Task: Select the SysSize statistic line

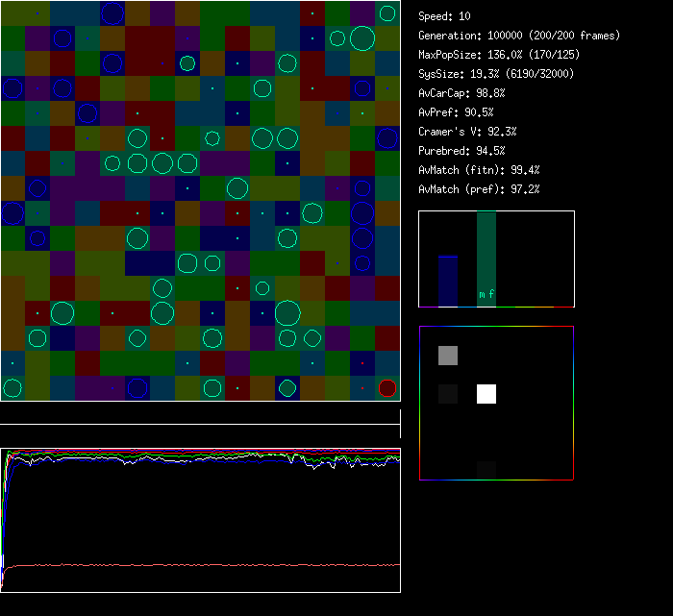Action: point(496,74)
